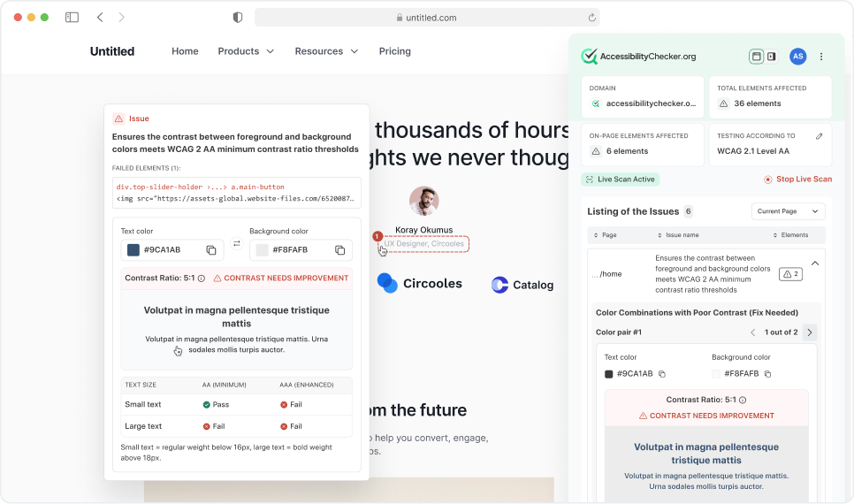The width and height of the screenshot is (854, 504).
Task: Click the Untitled site logo
Action: pos(112,51)
